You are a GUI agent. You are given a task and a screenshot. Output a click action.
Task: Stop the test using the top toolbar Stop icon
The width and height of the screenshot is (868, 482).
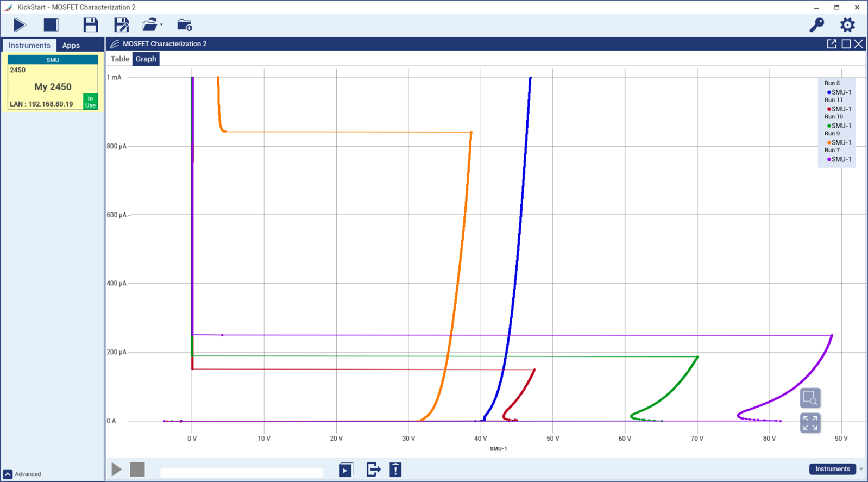click(x=51, y=25)
